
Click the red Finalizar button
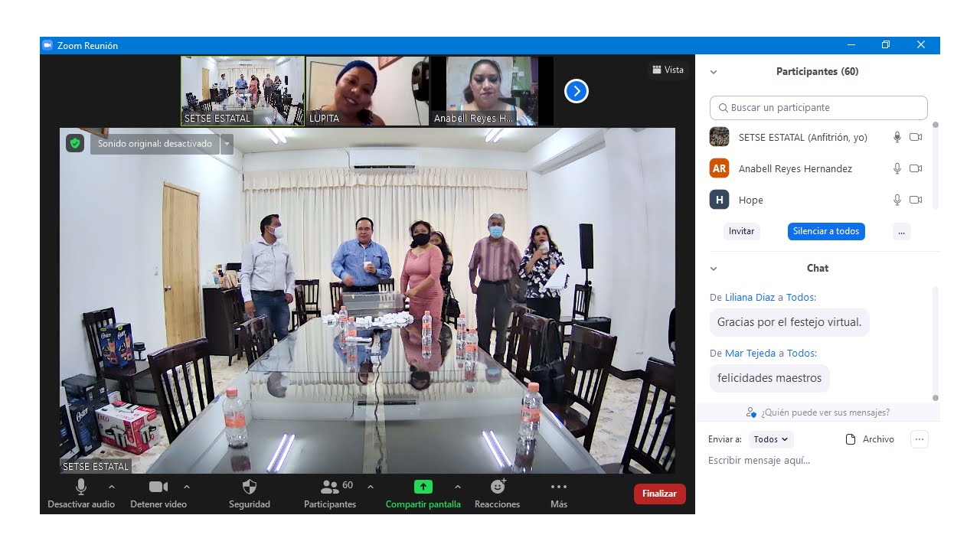(x=659, y=494)
